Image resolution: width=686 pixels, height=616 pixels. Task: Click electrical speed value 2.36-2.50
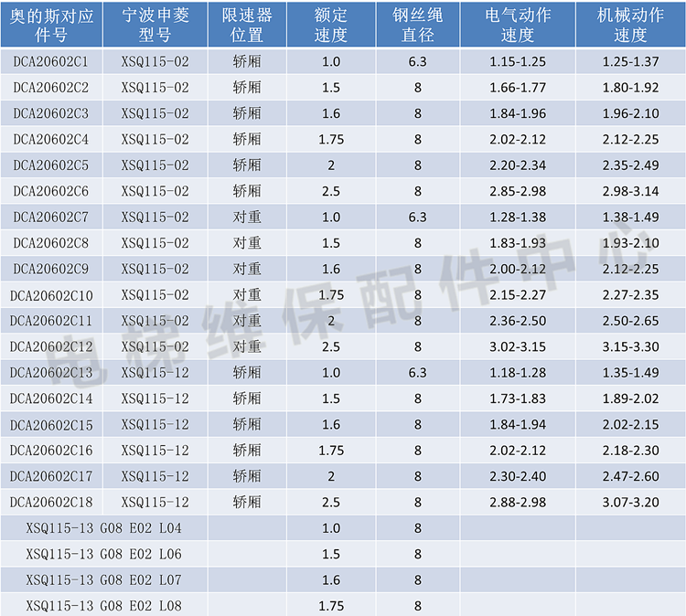[x=518, y=321]
